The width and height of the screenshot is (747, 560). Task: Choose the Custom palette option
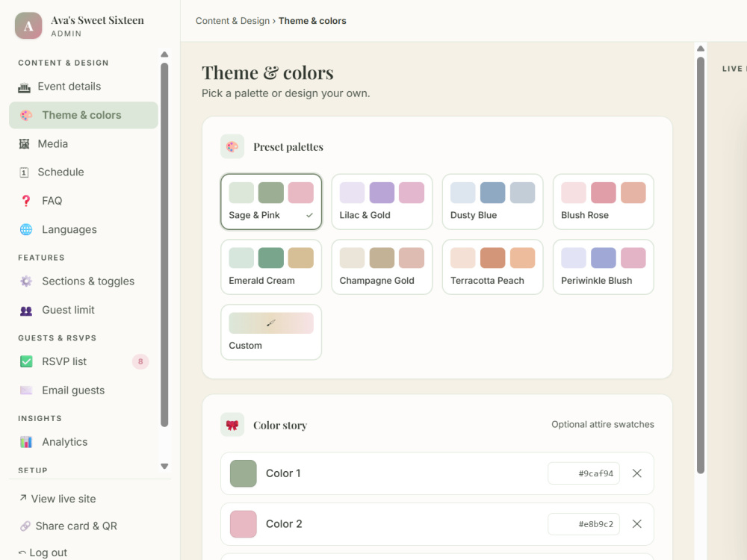click(271, 332)
